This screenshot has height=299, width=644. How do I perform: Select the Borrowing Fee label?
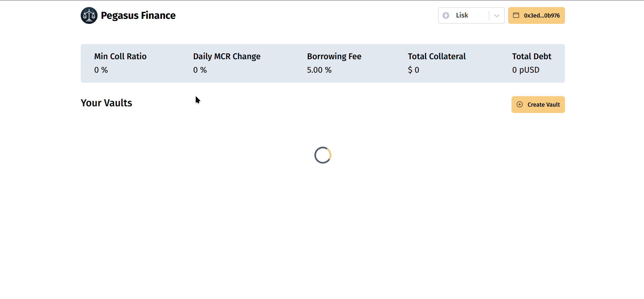(334, 57)
